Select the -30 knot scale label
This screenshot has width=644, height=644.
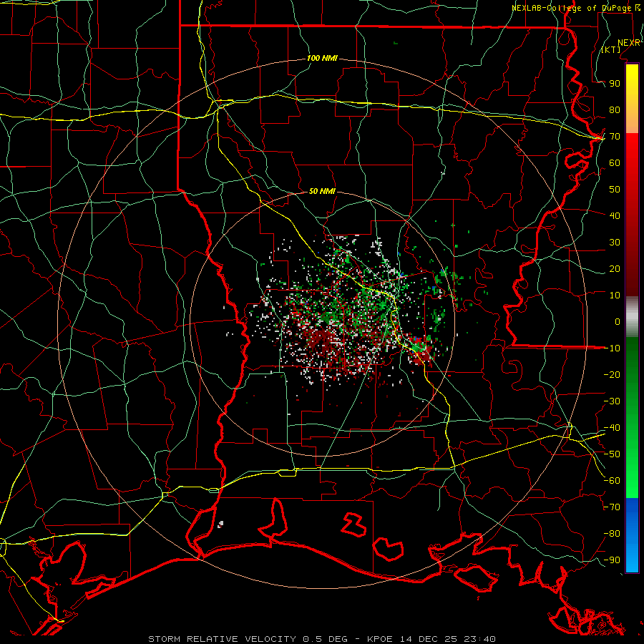612,401
